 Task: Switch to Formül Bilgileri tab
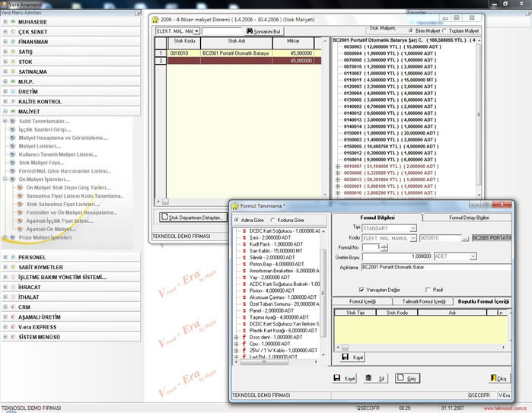(x=377, y=218)
